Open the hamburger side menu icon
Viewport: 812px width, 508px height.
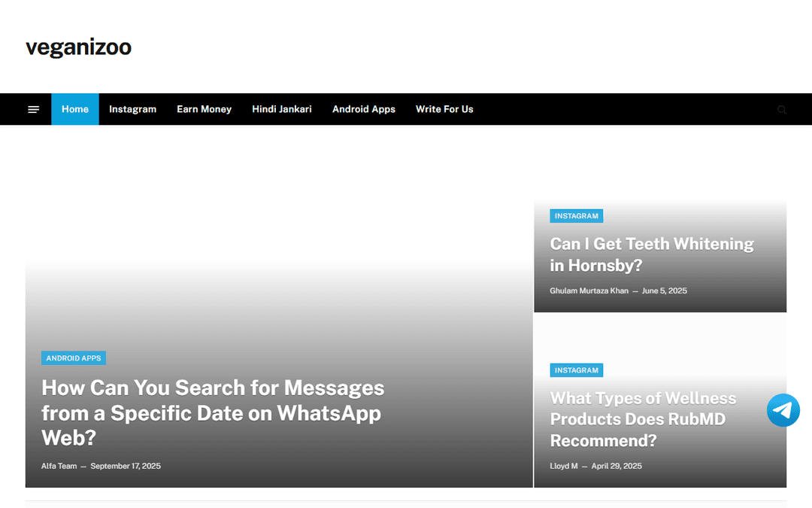click(x=34, y=109)
